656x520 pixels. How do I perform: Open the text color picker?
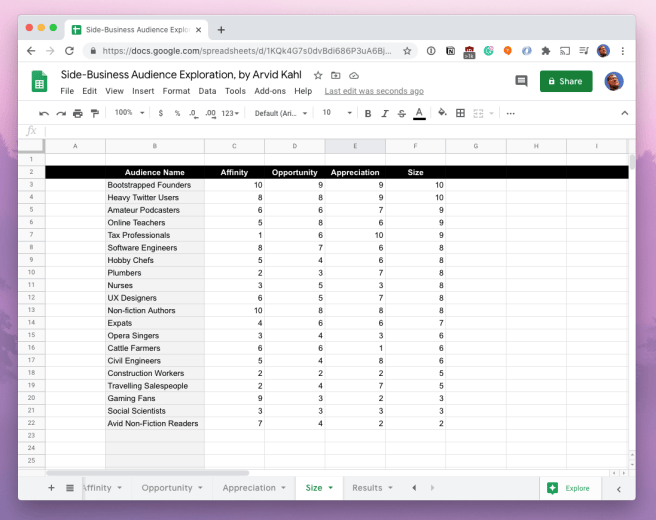pyautogui.click(x=419, y=113)
